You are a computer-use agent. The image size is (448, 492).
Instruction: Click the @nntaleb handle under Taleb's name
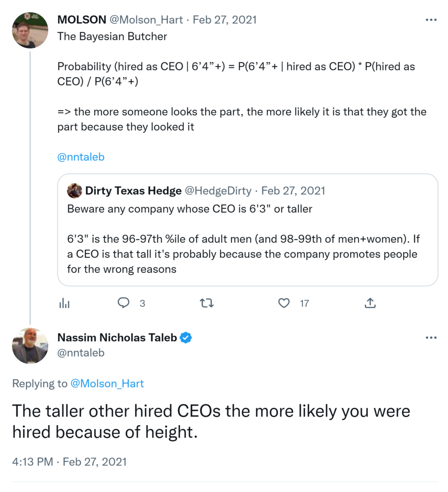(x=81, y=353)
